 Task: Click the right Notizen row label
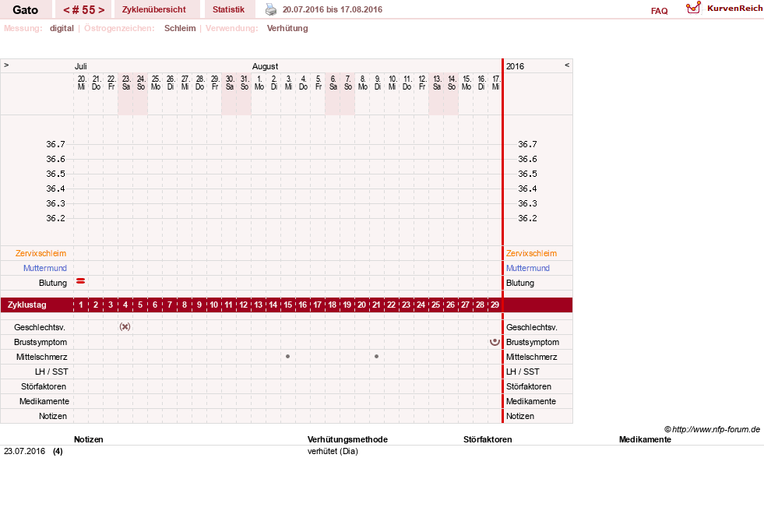pyautogui.click(x=520, y=416)
